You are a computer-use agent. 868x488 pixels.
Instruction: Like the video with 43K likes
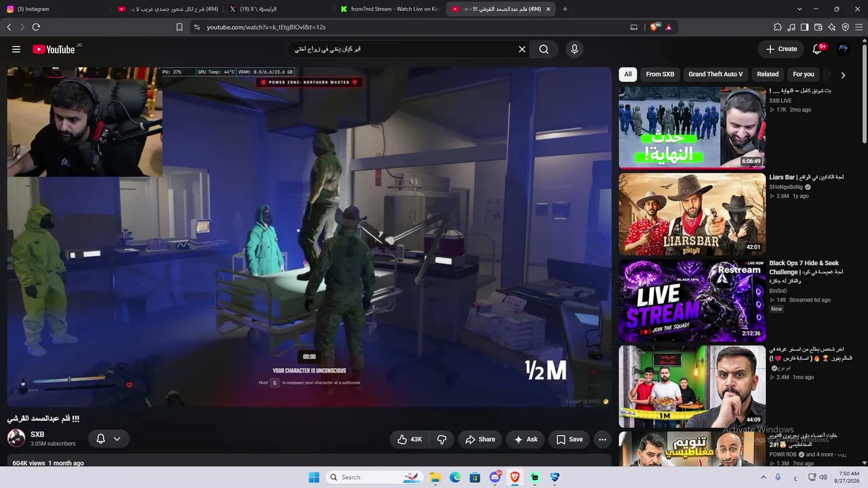(410, 439)
